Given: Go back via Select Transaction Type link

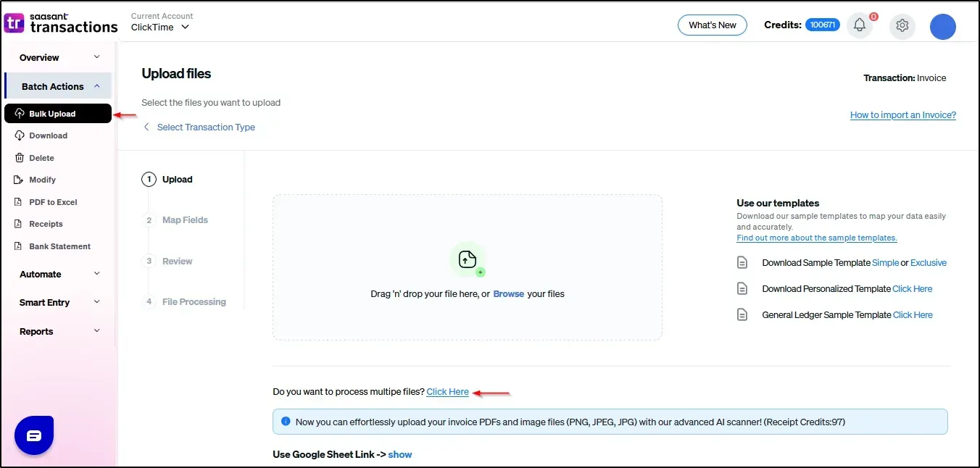Looking at the screenshot, I should (206, 127).
